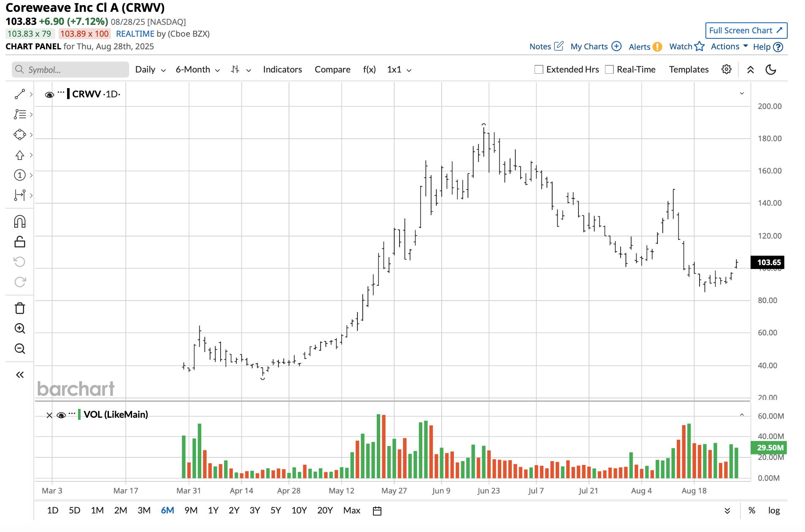Enable the Real-Time checkbox
This screenshot has height=532, width=805.
(609, 70)
